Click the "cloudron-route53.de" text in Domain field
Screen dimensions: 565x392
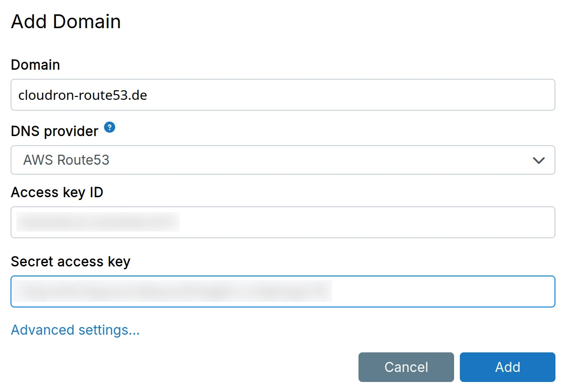pos(83,95)
